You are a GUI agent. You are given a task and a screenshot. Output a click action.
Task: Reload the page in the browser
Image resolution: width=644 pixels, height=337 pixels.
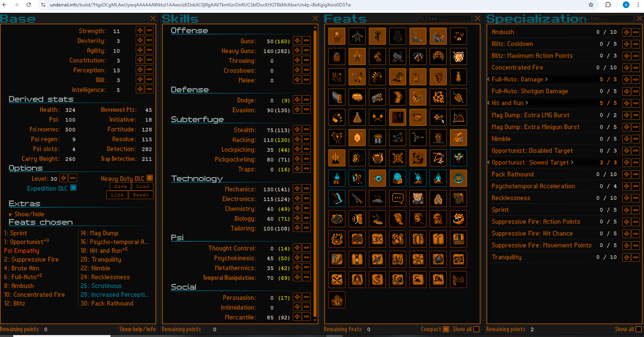pos(29,5)
